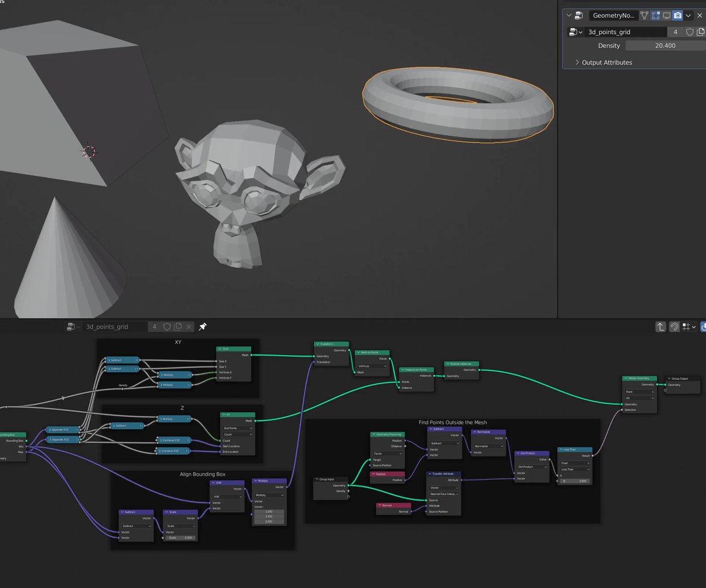Screen dimensions: 706x588
Task: Select Find Points Outside the Mesh frame label
Action: [x=453, y=422]
